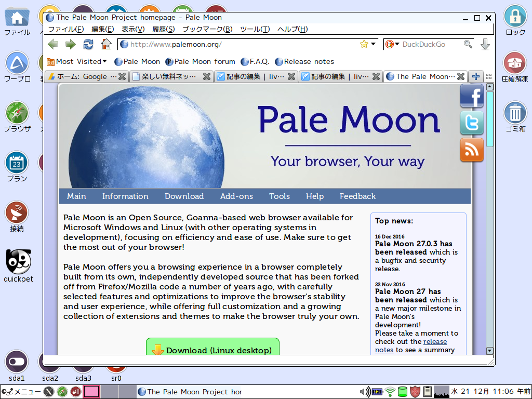
Task: Launch the ブラウザ desktop icon
Action: click(17, 117)
